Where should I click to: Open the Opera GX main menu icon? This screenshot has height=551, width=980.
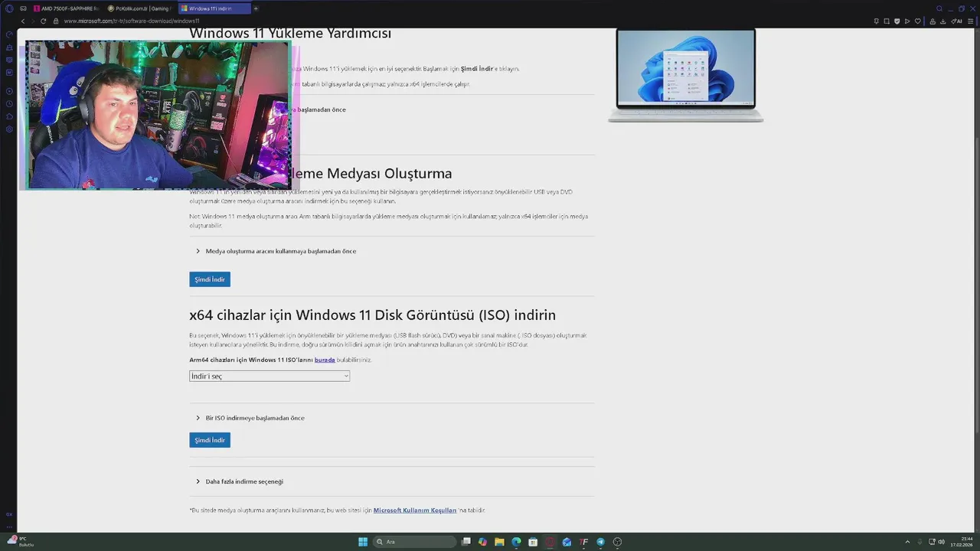pyautogui.click(x=9, y=8)
